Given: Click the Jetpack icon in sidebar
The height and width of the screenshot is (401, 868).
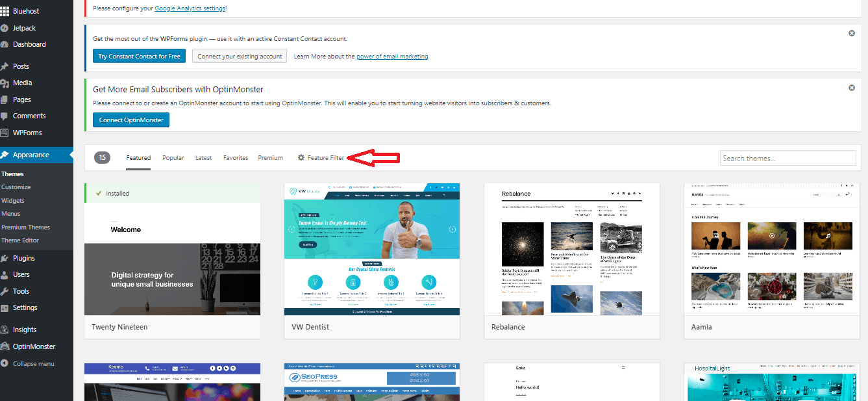Looking at the screenshot, I should click(5, 29).
